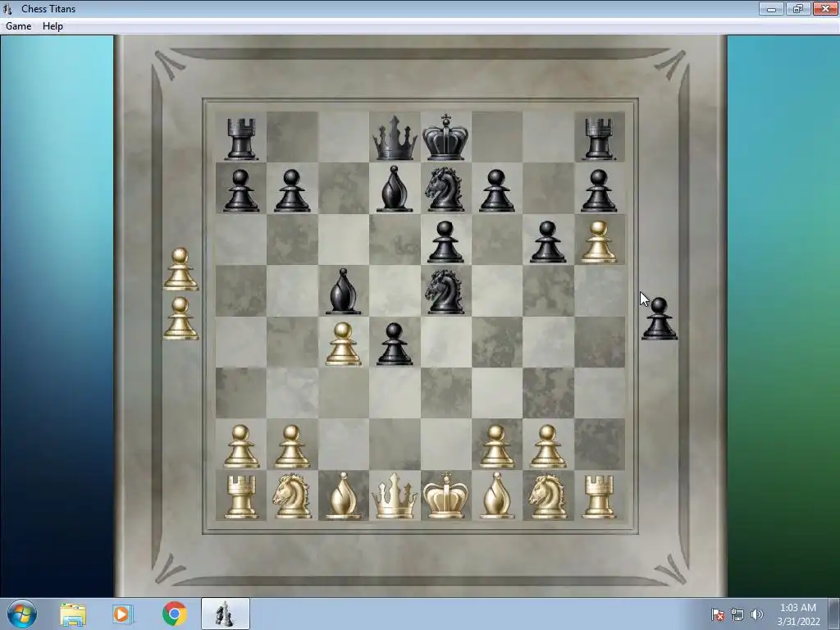Select the black pawn on a7
The image size is (840, 630).
click(241, 190)
